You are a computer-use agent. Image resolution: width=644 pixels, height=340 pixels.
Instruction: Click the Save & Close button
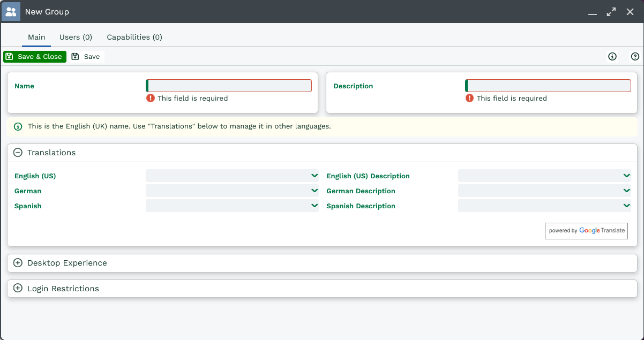[x=34, y=57]
